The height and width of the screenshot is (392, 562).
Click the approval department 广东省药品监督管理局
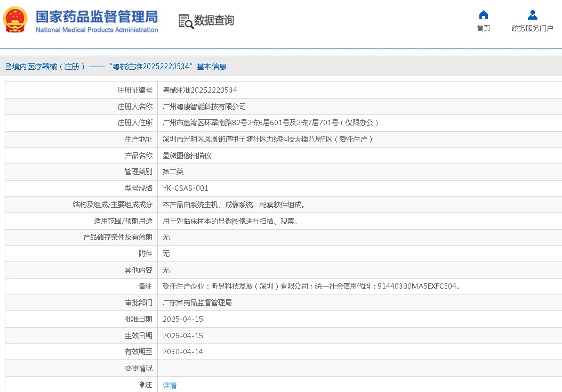197,303
